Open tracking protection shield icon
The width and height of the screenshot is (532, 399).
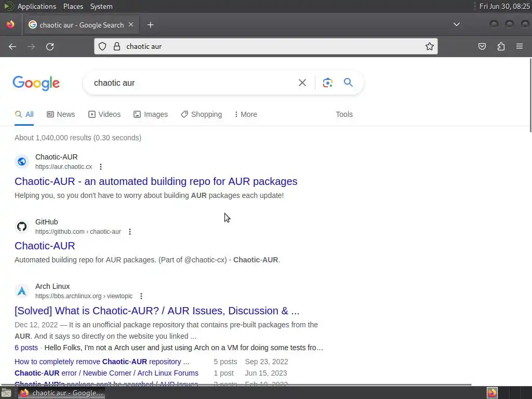pyautogui.click(x=102, y=46)
